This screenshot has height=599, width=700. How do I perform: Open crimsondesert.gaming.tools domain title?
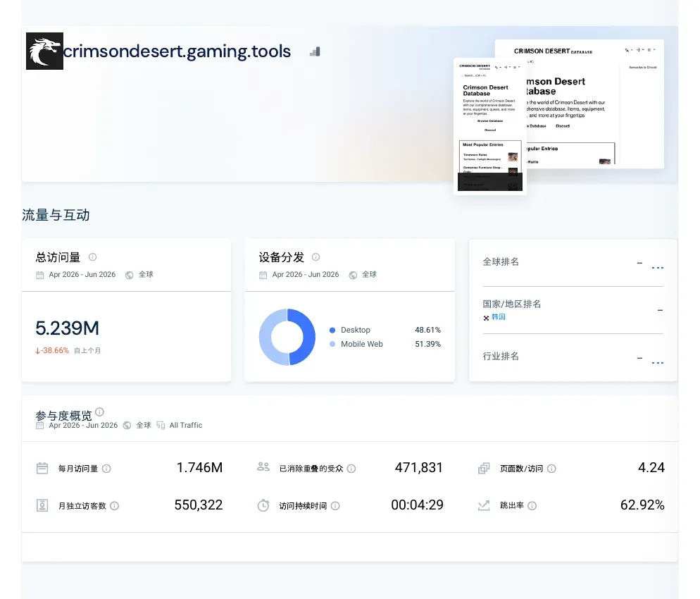(177, 52)
